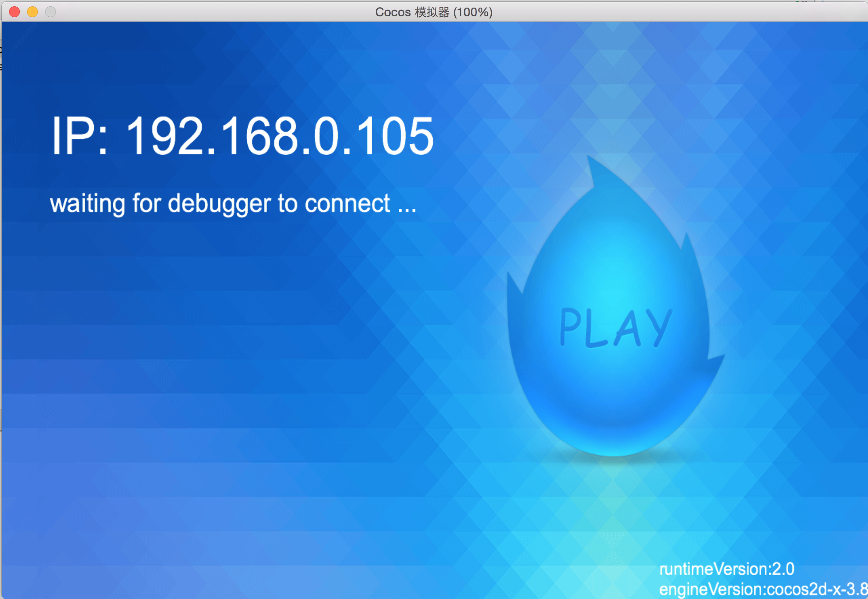Screen dimensions: 868x599
Task: Click the greyed-out zoom window button
Action: [x=51, y=12]
